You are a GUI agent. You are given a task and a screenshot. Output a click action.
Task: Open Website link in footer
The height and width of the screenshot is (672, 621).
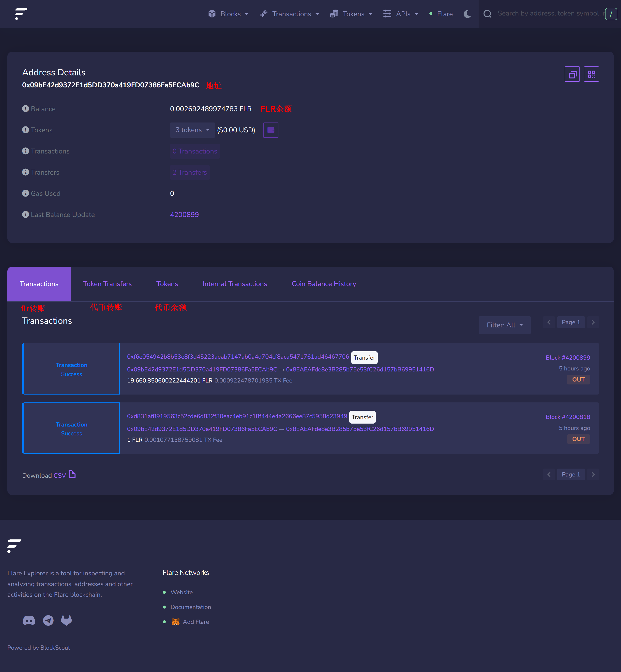182,592
